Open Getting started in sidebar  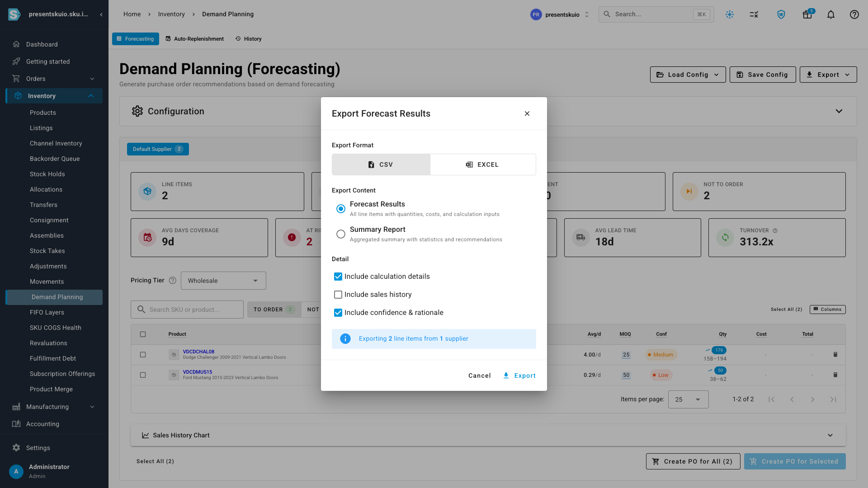(x=54, y=61)
